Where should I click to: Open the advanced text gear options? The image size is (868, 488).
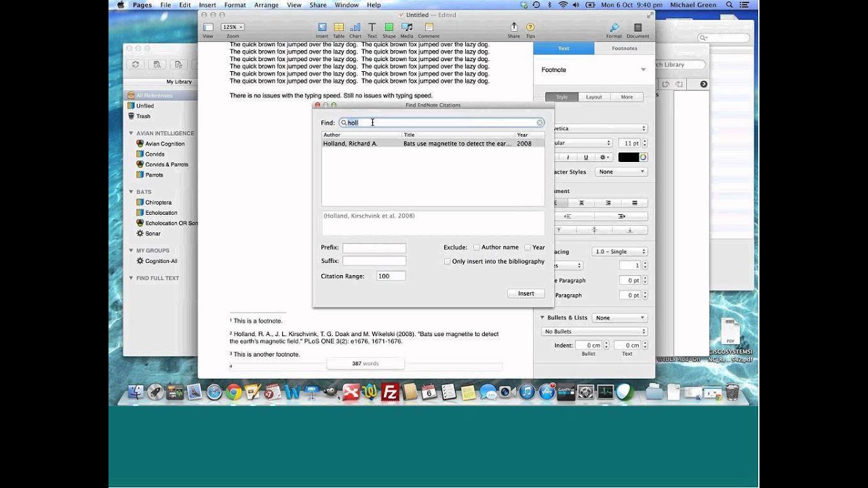coord(604,157)
